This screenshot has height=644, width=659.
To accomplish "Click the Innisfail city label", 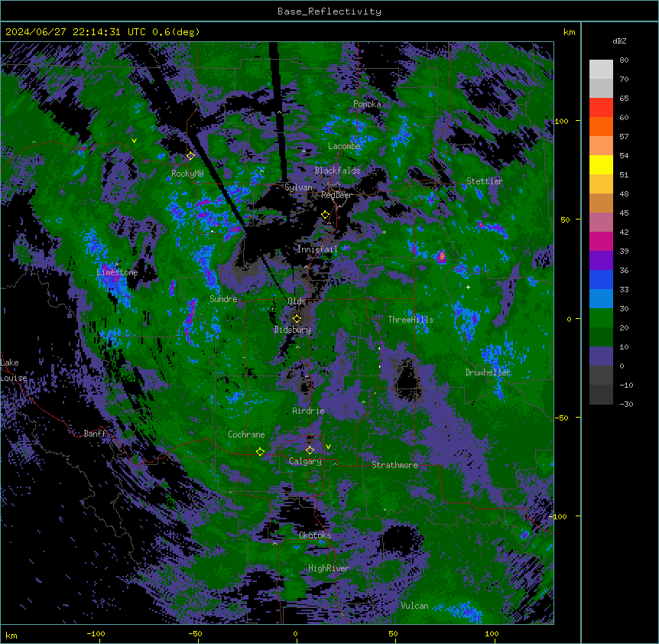I will (x=317, y=249).
